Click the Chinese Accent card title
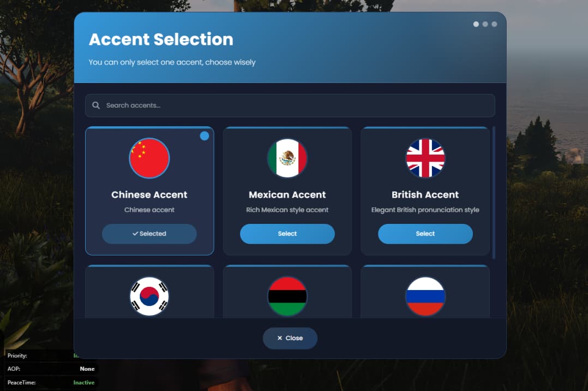 tap(149, 194)
